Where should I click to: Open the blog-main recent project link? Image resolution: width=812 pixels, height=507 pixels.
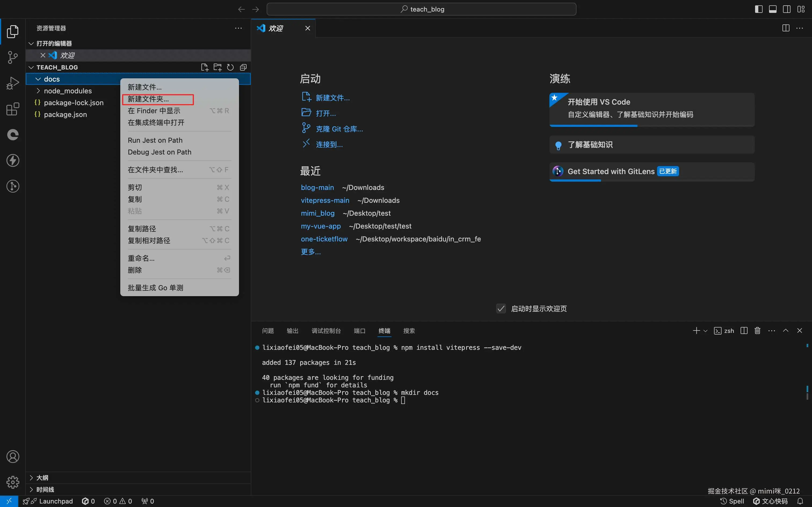[317, 188]
